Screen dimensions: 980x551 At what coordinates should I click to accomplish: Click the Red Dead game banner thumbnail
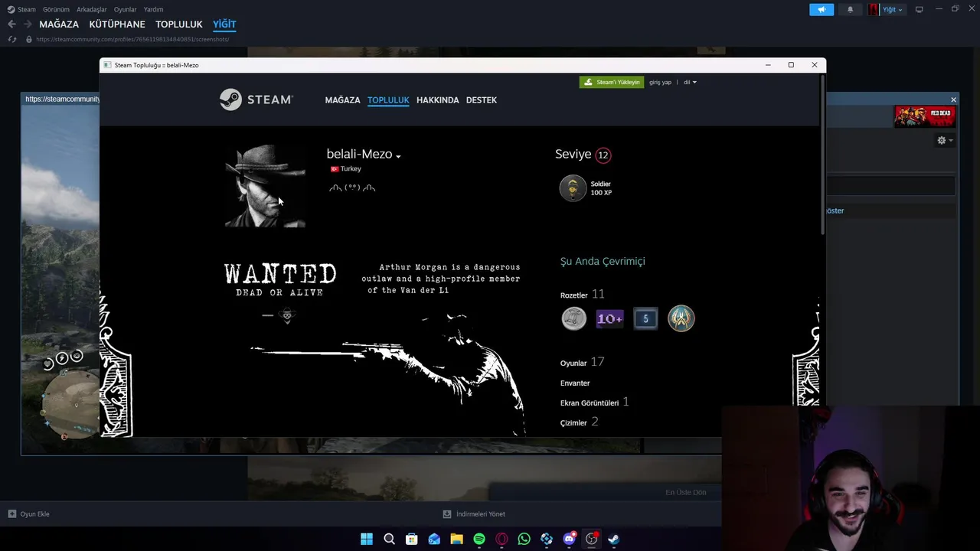pos(924,116)
